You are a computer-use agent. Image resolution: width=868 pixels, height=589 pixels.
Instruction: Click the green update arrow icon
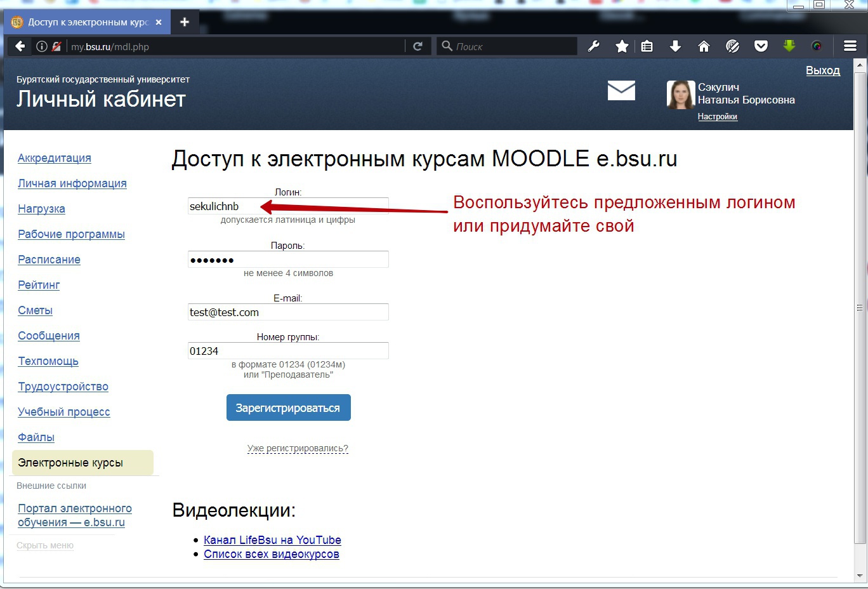click(x=789, y=46)
